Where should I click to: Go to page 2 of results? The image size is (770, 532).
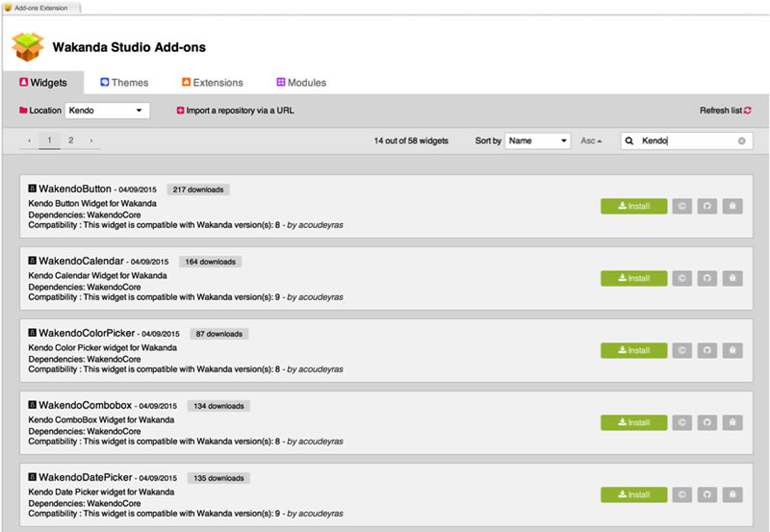click(x=70, y=140)
